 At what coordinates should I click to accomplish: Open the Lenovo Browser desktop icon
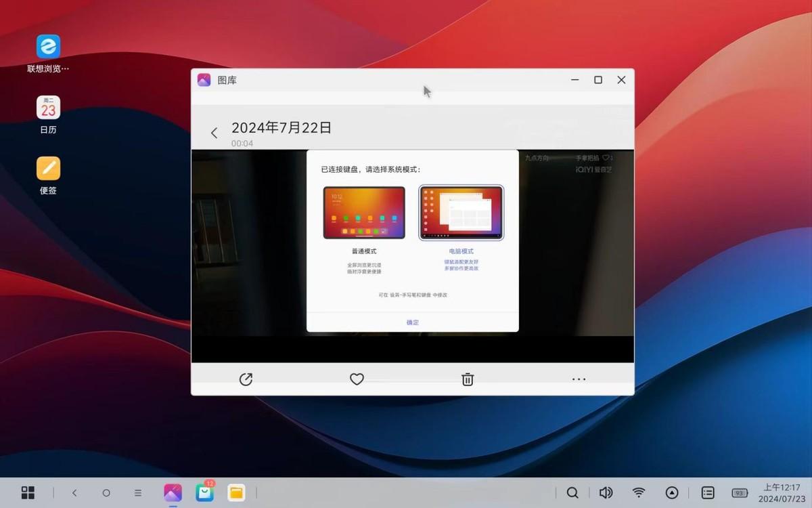(48, 47)
